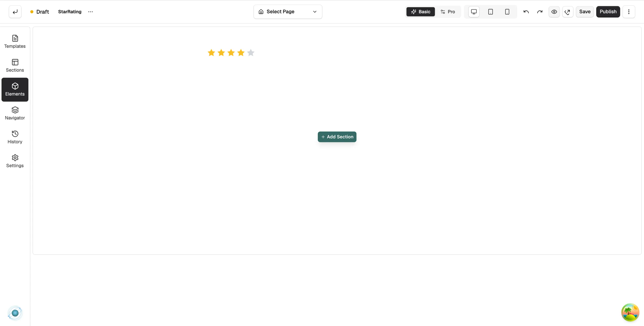Open the vertical kebab menu
The height and width of the screenshot is (326, 644).
(x=629, y=12)
